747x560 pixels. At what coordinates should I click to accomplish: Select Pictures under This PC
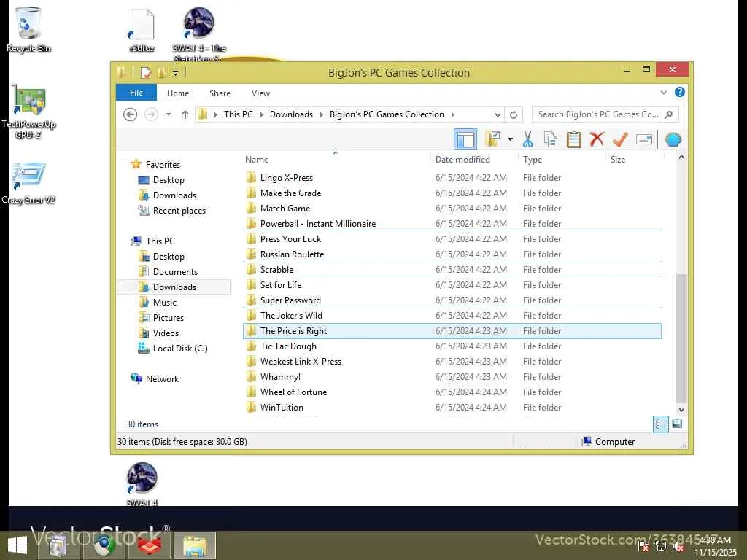(169, 318)
